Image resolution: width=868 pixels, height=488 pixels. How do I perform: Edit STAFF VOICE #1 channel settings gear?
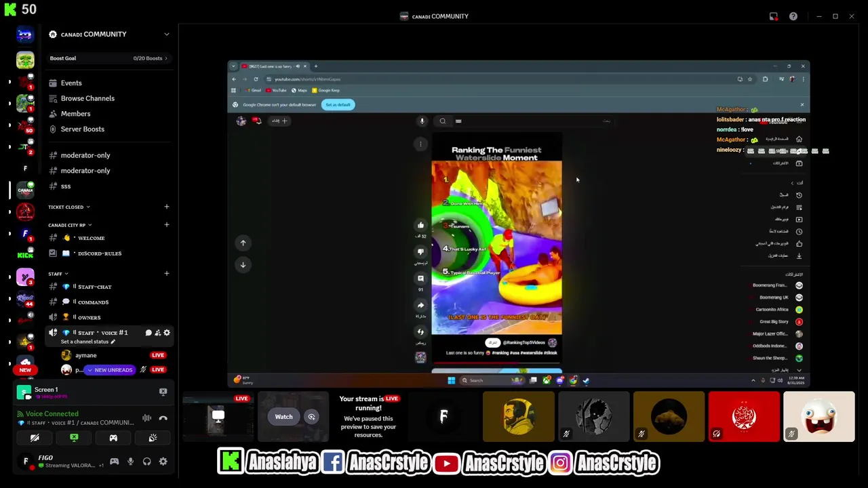(167, 333)
